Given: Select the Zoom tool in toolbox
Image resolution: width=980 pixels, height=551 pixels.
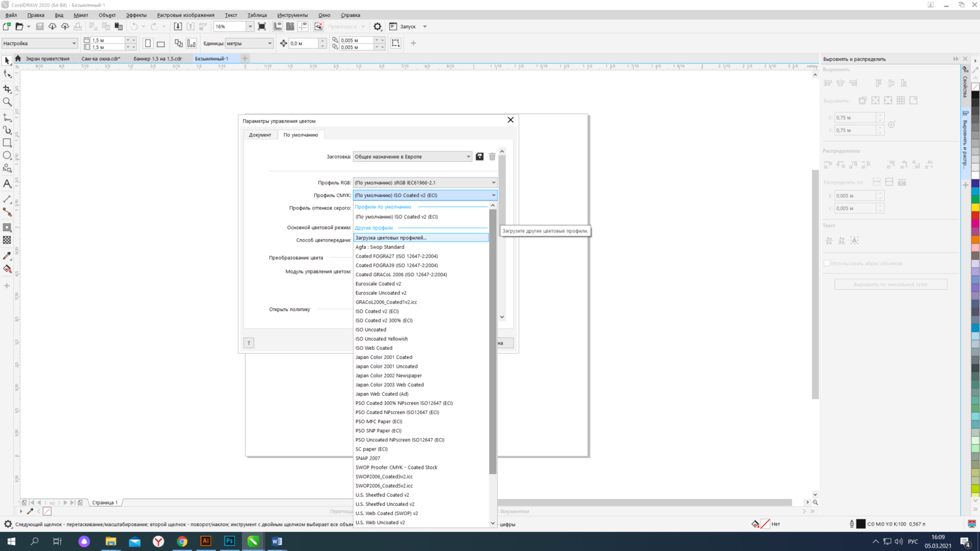Looking at the screenshot, I should tap(7, 102).
